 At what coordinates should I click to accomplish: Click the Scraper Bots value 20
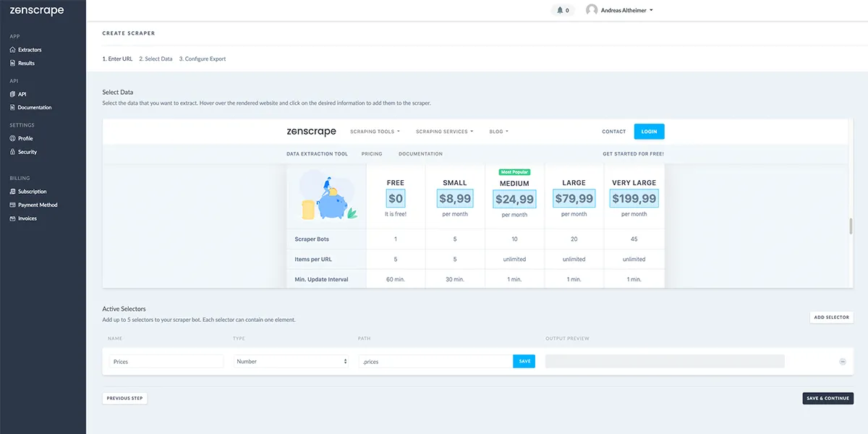pyautogui.click(x=574, y=239)
